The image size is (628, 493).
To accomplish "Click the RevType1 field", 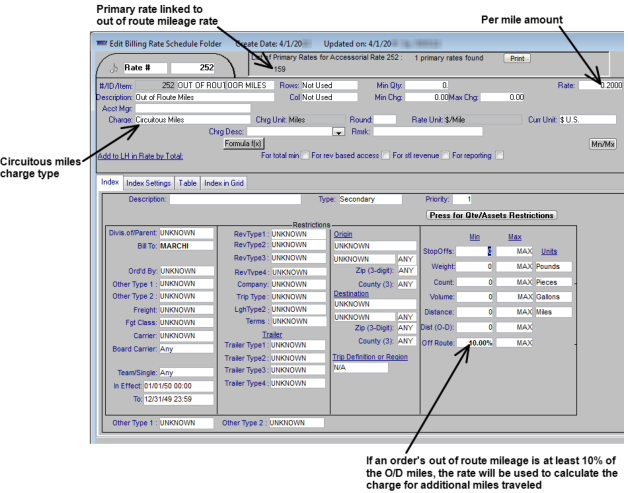I will pos(298,234).
